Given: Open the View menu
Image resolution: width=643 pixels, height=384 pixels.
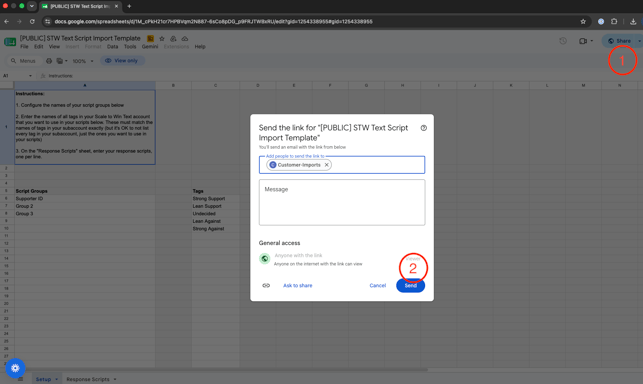Looking at the screenshot, I should [x=54, y=47].
